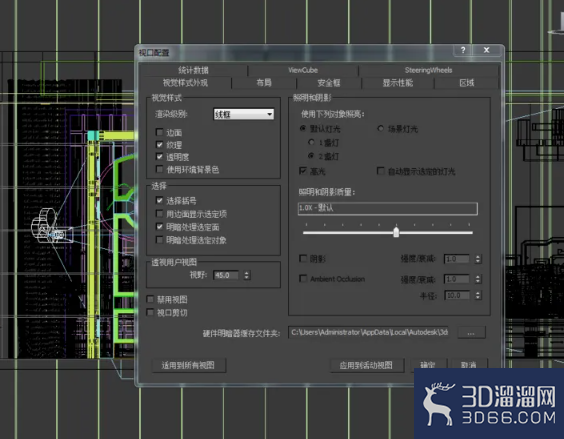Adjust the shadow 强度/衰减 spinner
The image size is (564, 439).
click(478, 259)
